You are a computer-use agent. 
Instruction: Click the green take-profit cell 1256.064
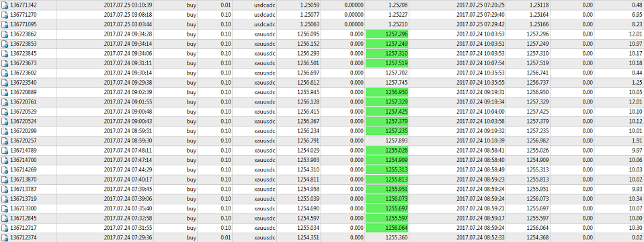387,228
